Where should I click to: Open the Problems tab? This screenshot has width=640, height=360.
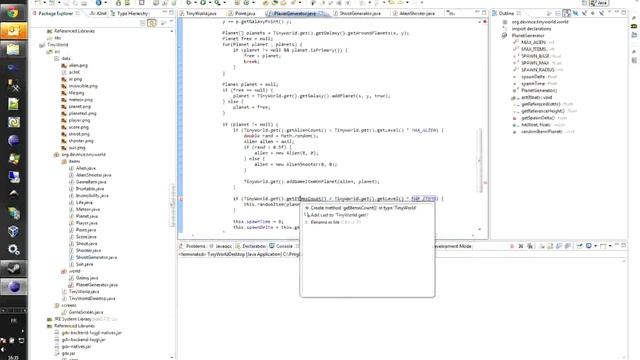coord(192,246)
